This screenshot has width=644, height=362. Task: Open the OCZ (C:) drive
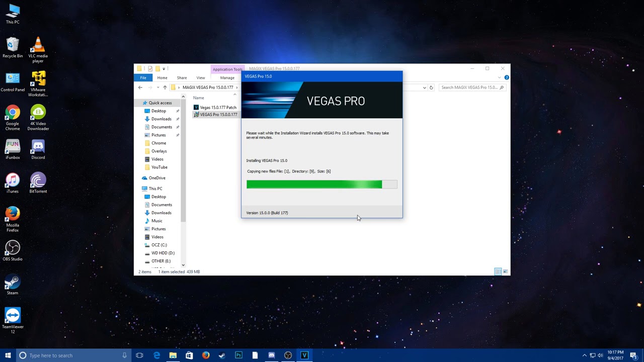coord(159,245)
